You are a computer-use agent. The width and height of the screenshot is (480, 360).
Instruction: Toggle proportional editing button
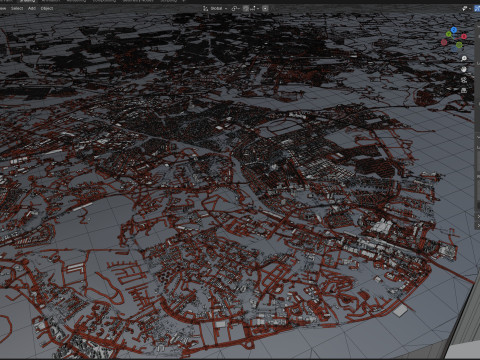pos(265,8)
